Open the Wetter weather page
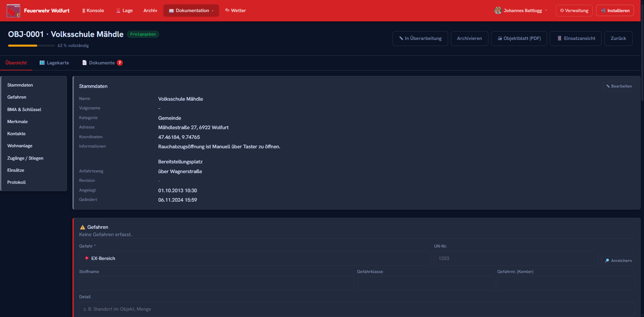 (x=235, y=10)
